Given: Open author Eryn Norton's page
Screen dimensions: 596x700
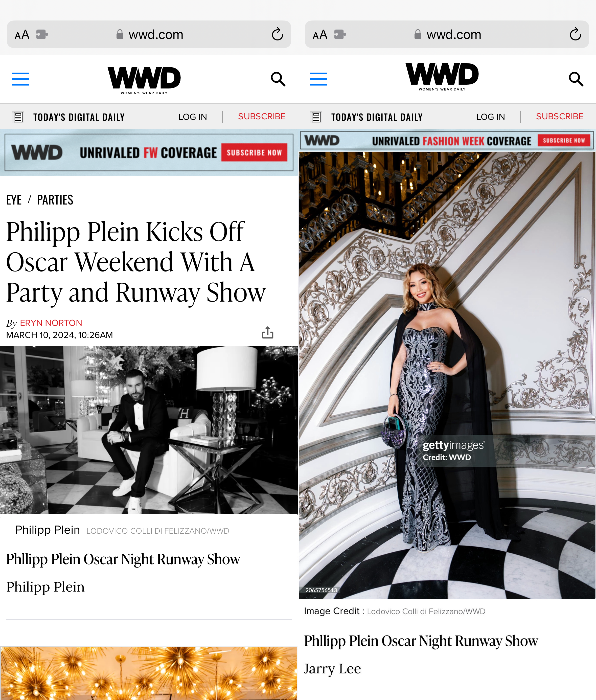Looking at the screenshot, I should [x=51, y=323].
